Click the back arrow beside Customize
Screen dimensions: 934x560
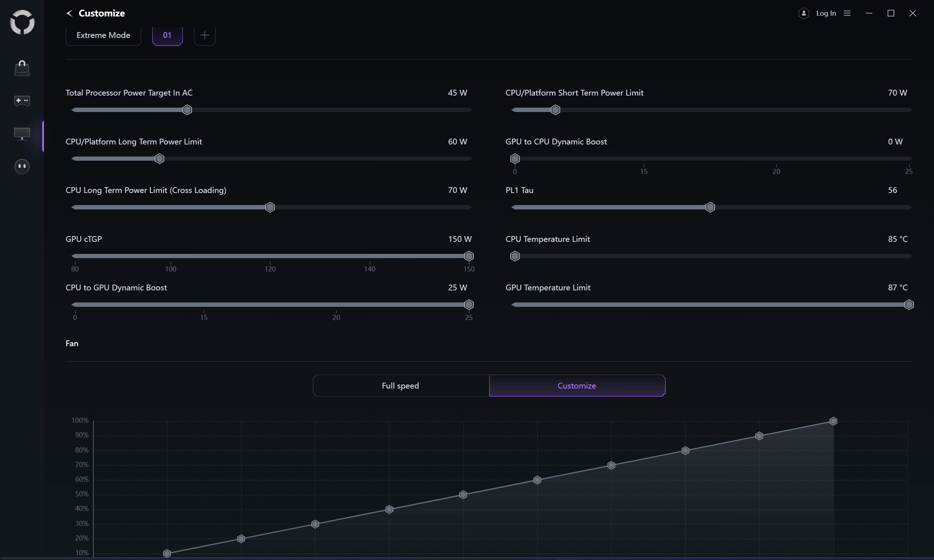coord(69,13)
